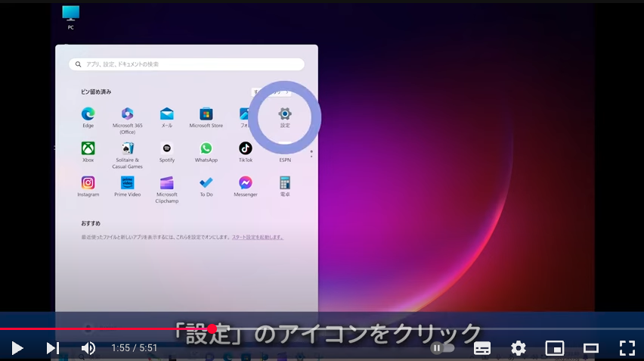644x361 pixels.
Task: Switch to theater mode
Action: tap(590, 348)
